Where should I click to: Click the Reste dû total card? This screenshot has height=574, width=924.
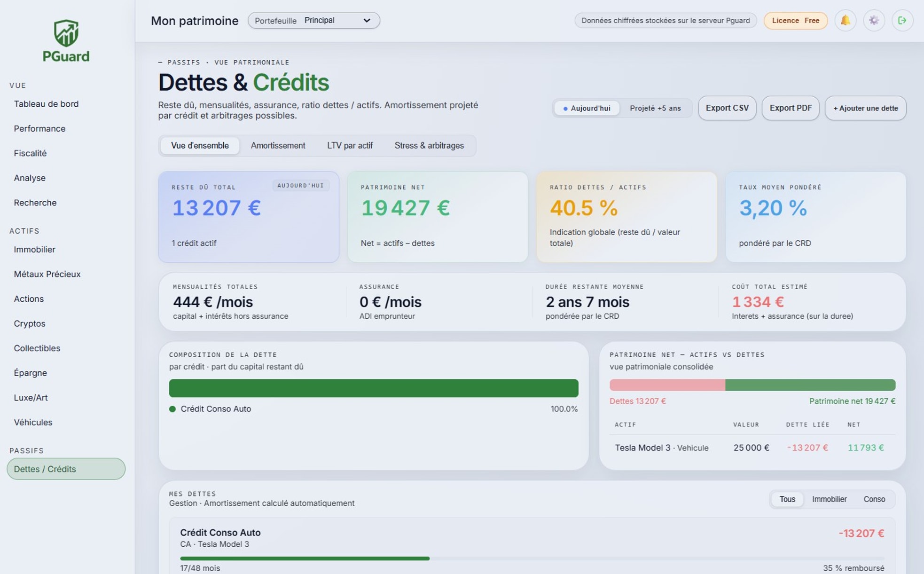pyautogui.click(x=249, y=217)
